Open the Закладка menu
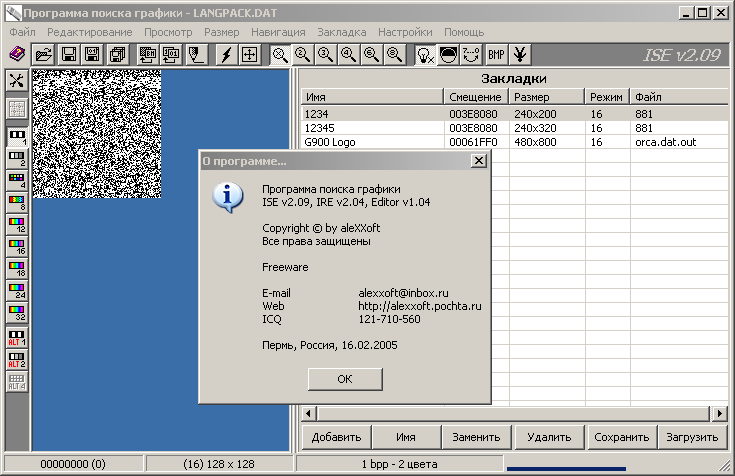This screenshot has height=476, width=735. (342, 32)
